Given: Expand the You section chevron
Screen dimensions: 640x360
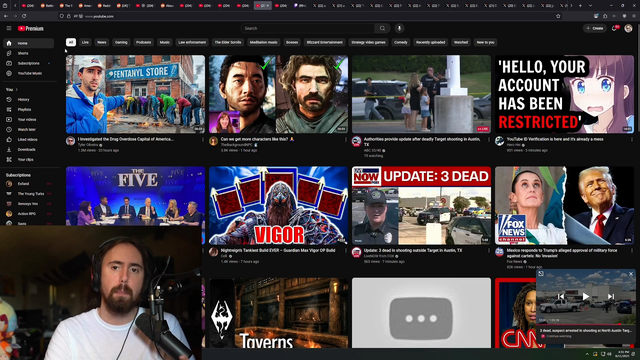Looking at the screenshot, I should [x=17, y=89].
